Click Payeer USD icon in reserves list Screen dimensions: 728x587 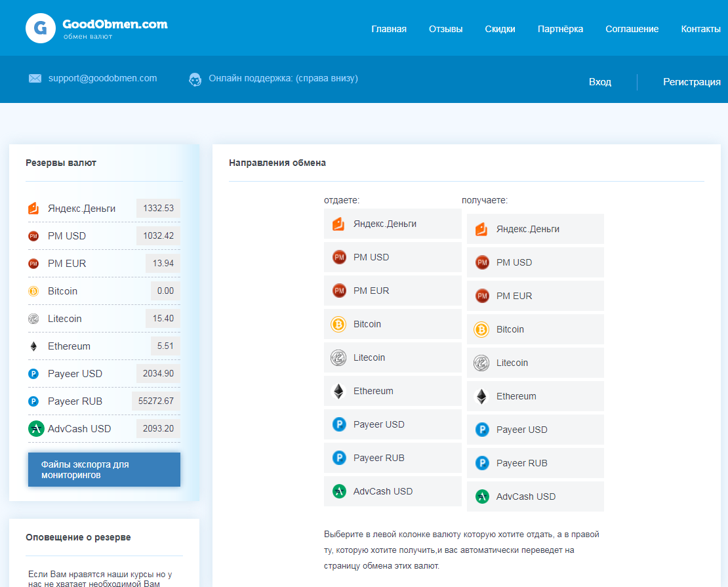pyautogui.click(x=33, y=374)
